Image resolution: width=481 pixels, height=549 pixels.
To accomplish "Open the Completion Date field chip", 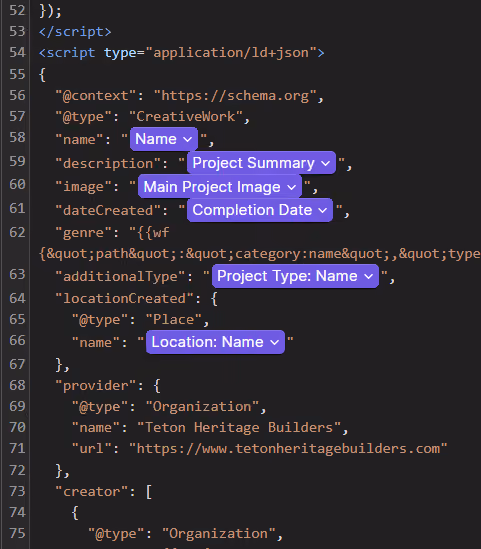I will point(260,210).
